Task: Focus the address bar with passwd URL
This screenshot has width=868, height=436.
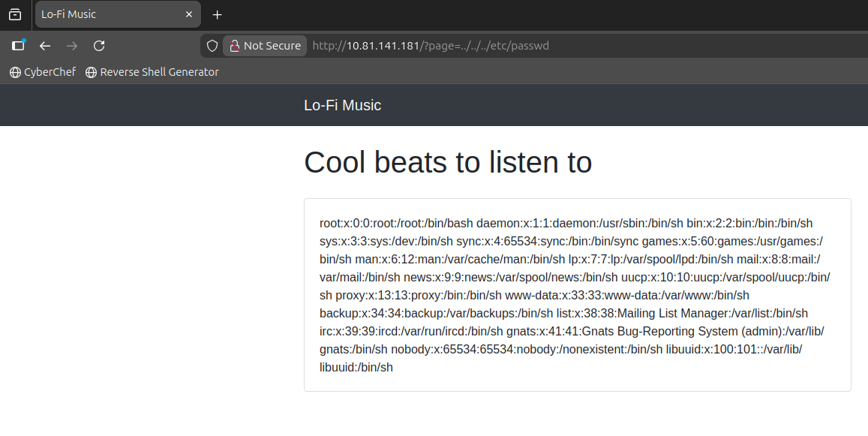Action: pyautogui.click(x=525, y=46)
